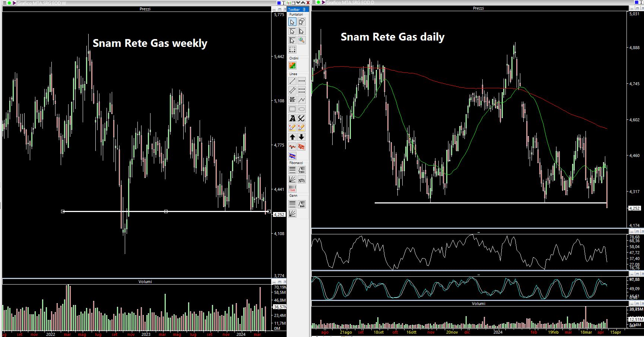Minimize the weekly Prezzi sub-panel
The image size is (644, 337).
point(274,9)
